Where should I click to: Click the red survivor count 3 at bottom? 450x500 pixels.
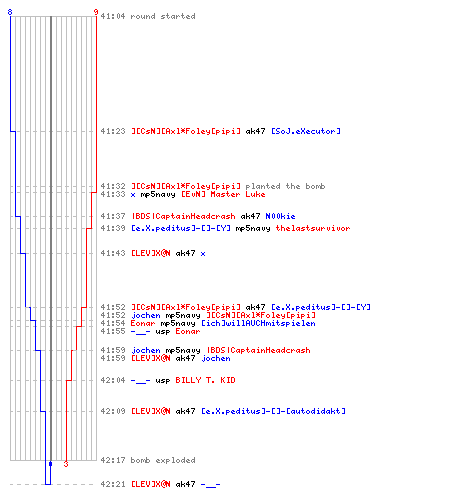(x=66, y=464)
